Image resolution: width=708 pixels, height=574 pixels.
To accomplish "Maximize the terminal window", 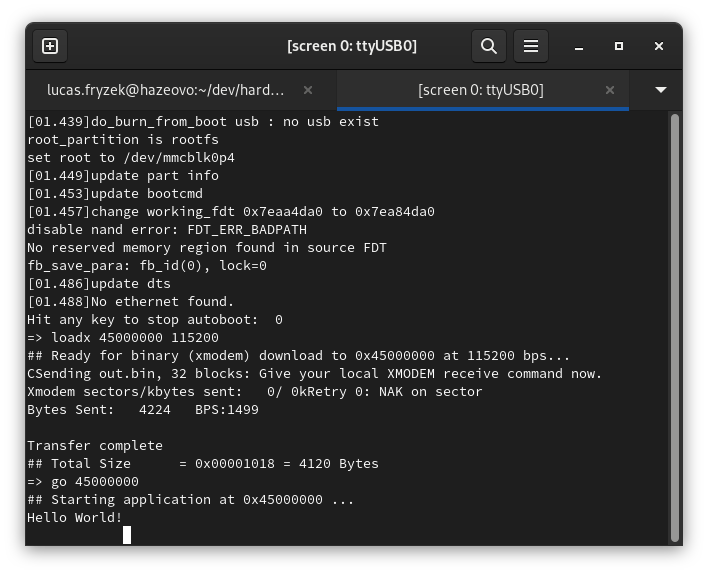I will (x=619, y=46).
